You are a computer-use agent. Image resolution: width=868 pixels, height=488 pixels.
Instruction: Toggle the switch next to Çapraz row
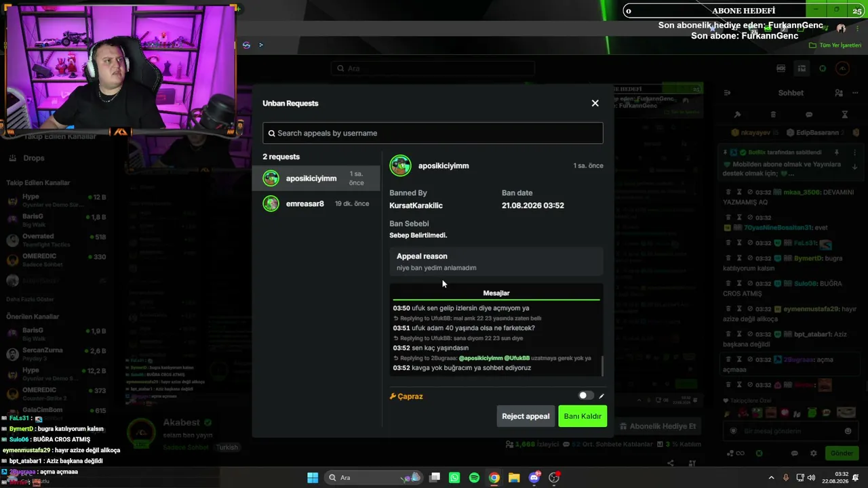[585, 396]
